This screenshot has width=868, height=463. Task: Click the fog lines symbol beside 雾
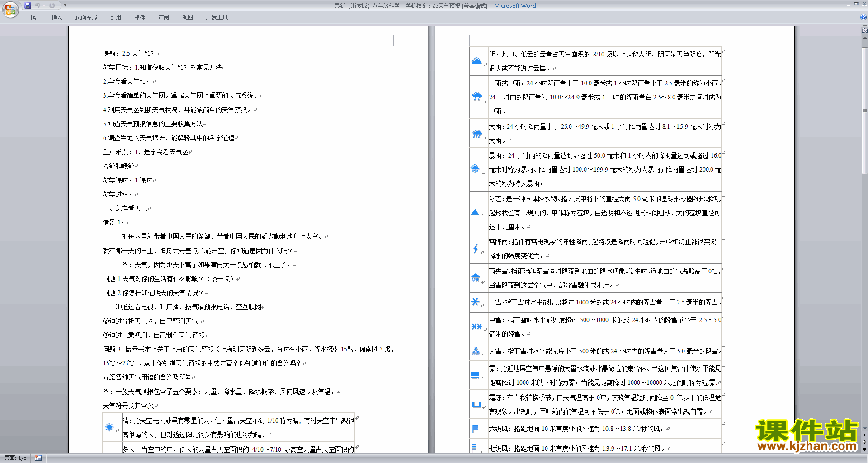coord(475,375)
